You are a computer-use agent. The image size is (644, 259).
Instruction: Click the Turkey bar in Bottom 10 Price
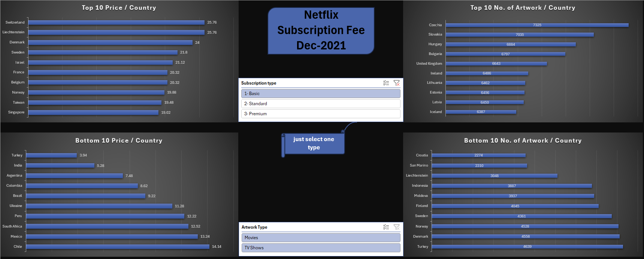pyautogui.click(x=51, y=155)
